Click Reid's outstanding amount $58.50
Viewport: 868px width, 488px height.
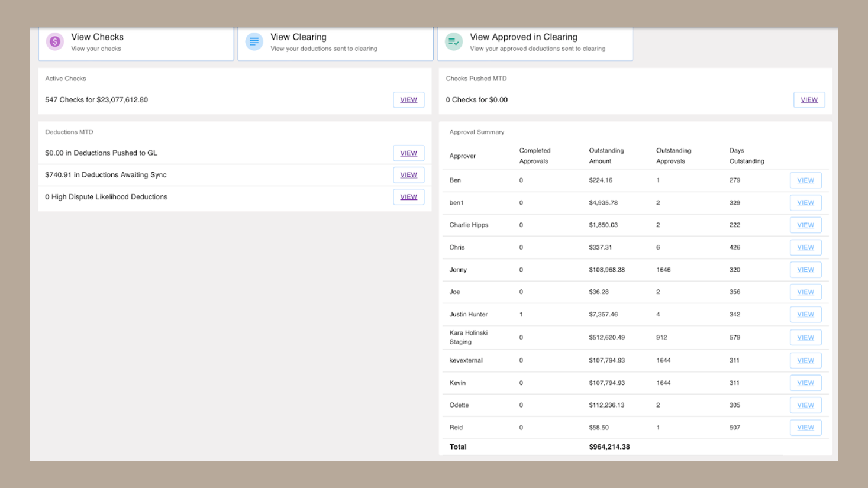599,428
